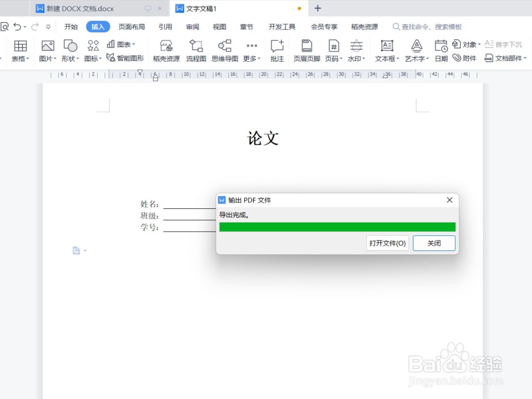Open 稻壳资源 in the ribbon
Screen dimensions: 532x399
(166, 51)
